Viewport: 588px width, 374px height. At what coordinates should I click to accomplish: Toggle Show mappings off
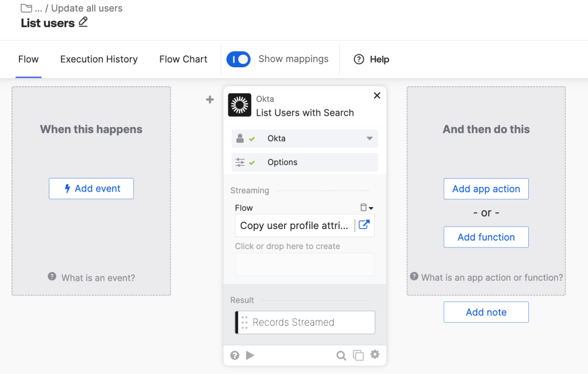point(239,59)
